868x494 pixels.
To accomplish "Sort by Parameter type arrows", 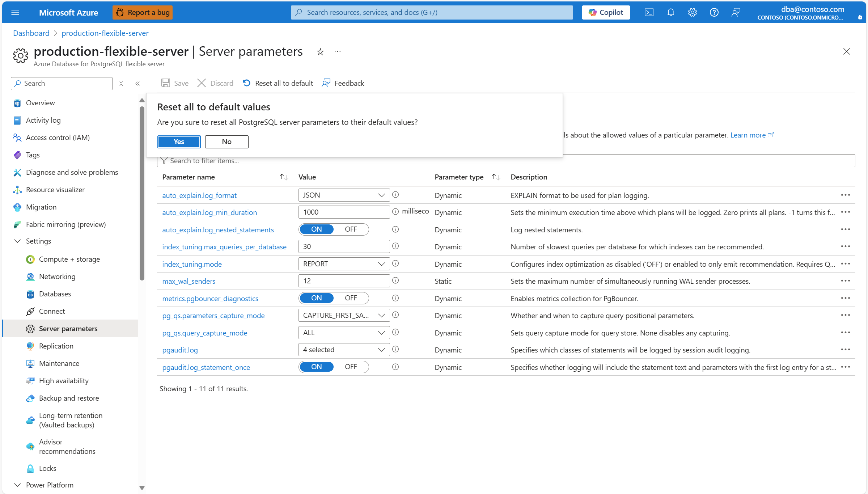I will click(x=496, y=177).
